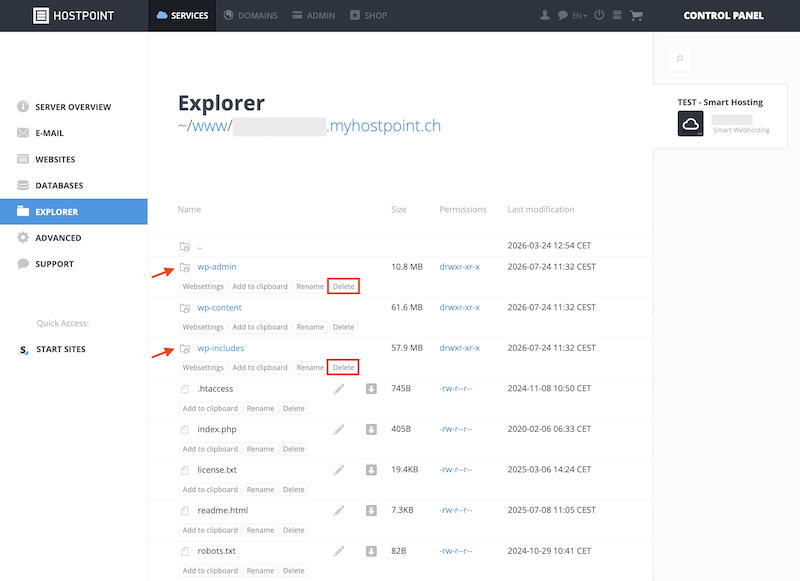Click Rename under .htaccess
800x581 pixels.
coord(260,408)
